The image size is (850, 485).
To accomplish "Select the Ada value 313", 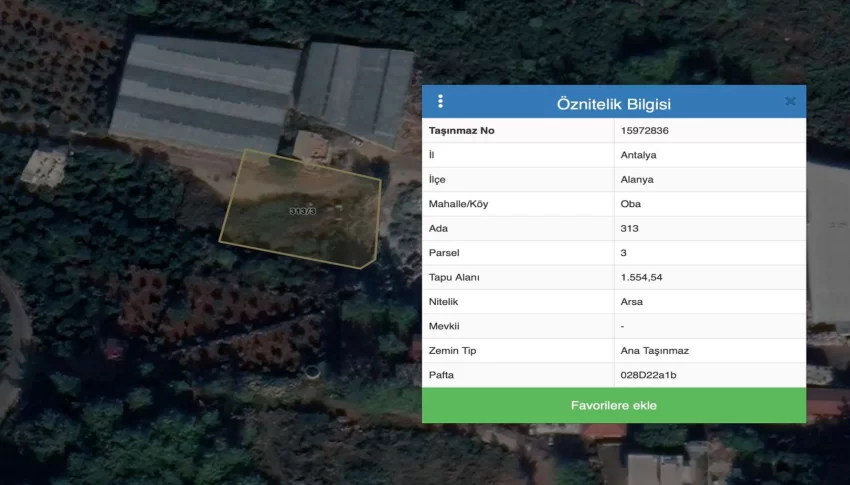I will pyautogui.click(x=629, y=228).
